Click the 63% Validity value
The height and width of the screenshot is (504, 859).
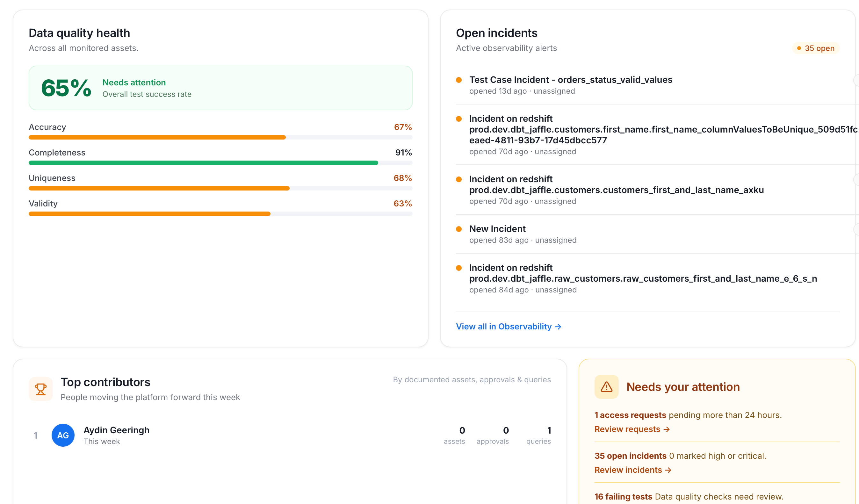[x=402, y=204]
